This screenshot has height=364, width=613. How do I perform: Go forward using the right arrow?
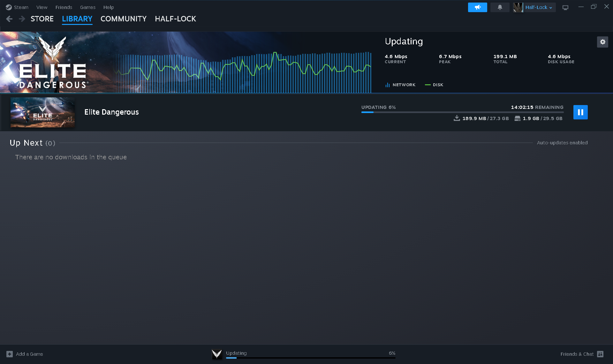pos(22,19)
